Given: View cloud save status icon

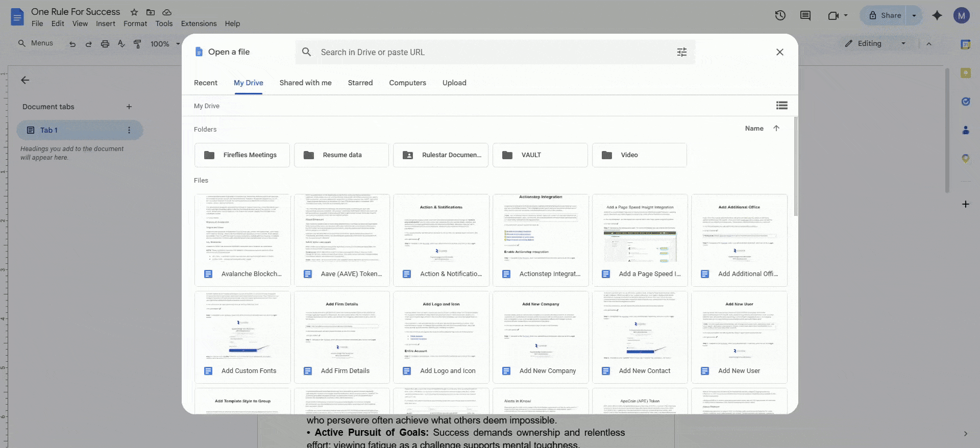Looking at the screenshot, I should (x=167, y=12).
